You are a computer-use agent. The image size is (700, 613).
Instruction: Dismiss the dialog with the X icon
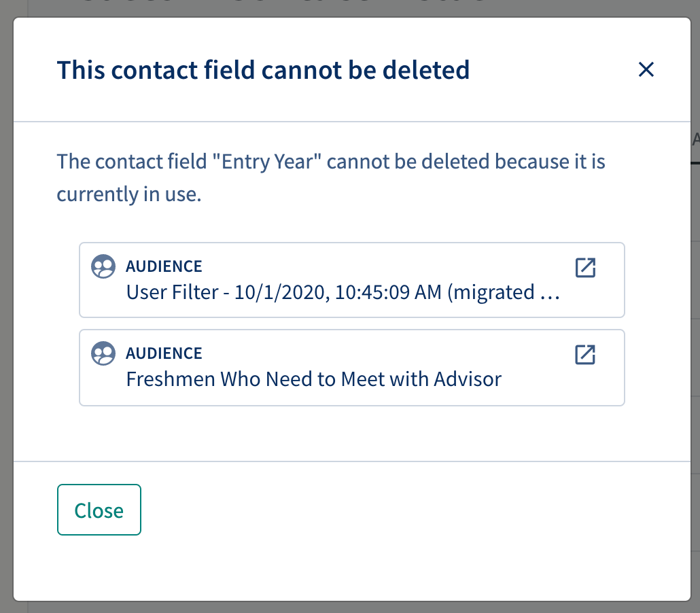tap(646, 69)
